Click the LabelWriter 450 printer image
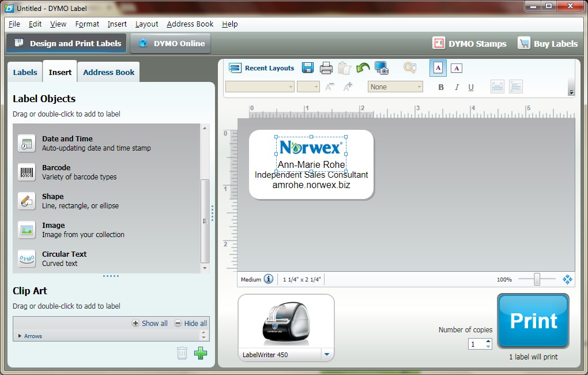588x375 pixels. point(286,323)
